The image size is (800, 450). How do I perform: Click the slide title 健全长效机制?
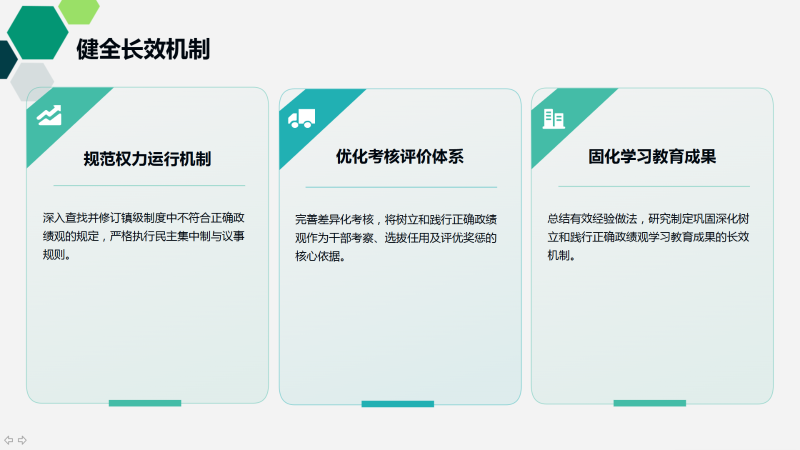[143, 49]
